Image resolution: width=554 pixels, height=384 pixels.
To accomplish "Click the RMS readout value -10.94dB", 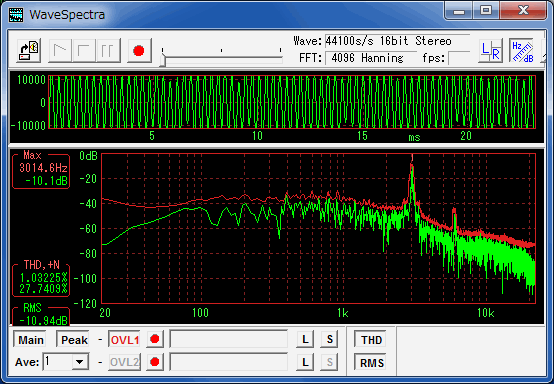I will coord(43,320).
